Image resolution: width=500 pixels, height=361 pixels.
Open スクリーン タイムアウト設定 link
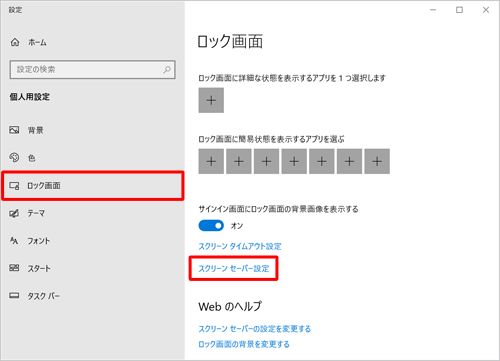coord(240,246)
